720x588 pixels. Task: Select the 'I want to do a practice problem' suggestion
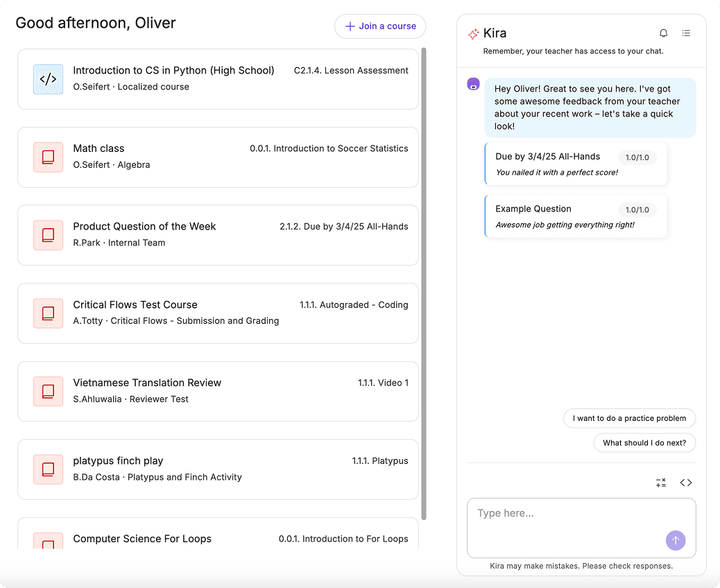point(630,418)
